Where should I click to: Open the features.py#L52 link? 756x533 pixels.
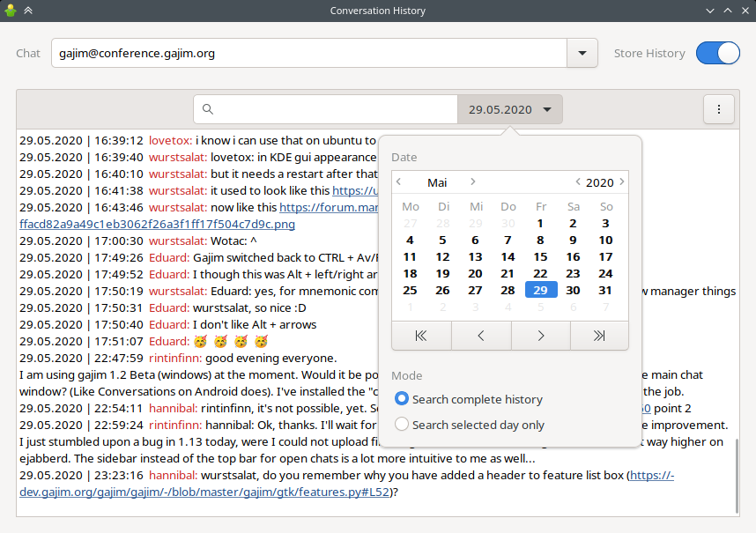click(204, 492)
